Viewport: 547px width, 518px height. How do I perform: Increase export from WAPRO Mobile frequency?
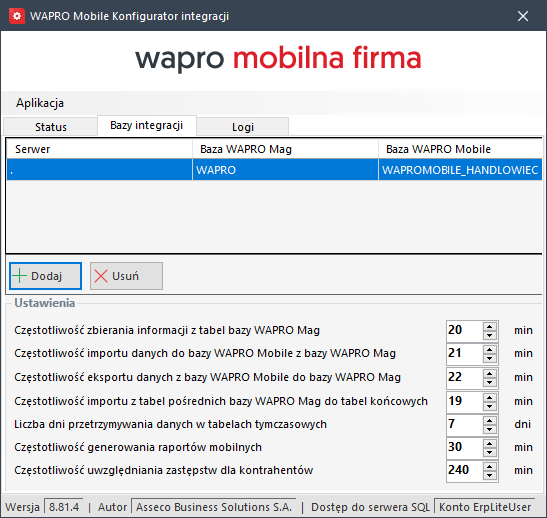pyautogui.click(x=490, y=374)
